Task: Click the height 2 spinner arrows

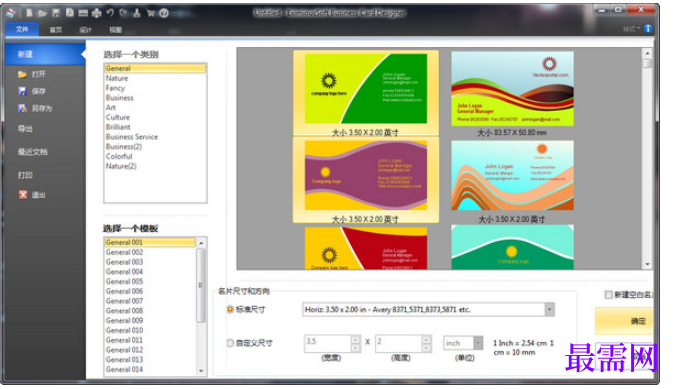Action: (426, 343)
